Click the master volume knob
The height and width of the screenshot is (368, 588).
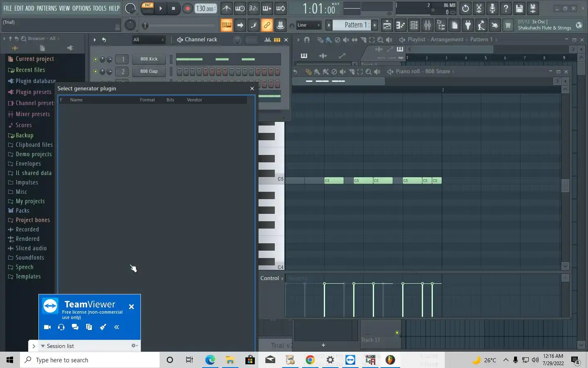pyautogui.click(x=130, y=8)
